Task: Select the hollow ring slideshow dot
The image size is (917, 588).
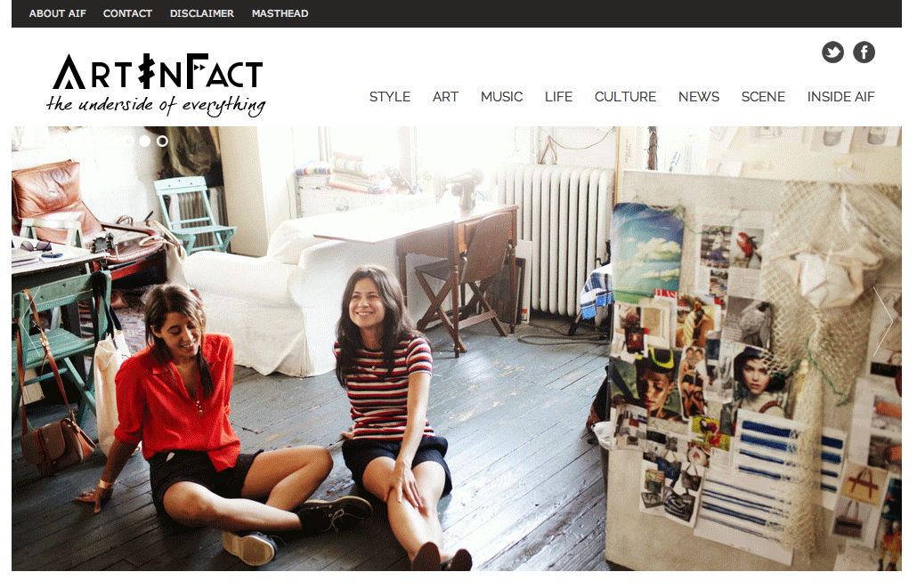Action: coord(162,141)
